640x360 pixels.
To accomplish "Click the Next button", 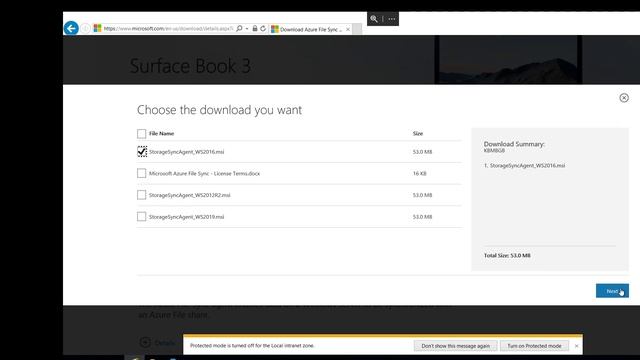I will pyautogui.click(x=612, y=291).
